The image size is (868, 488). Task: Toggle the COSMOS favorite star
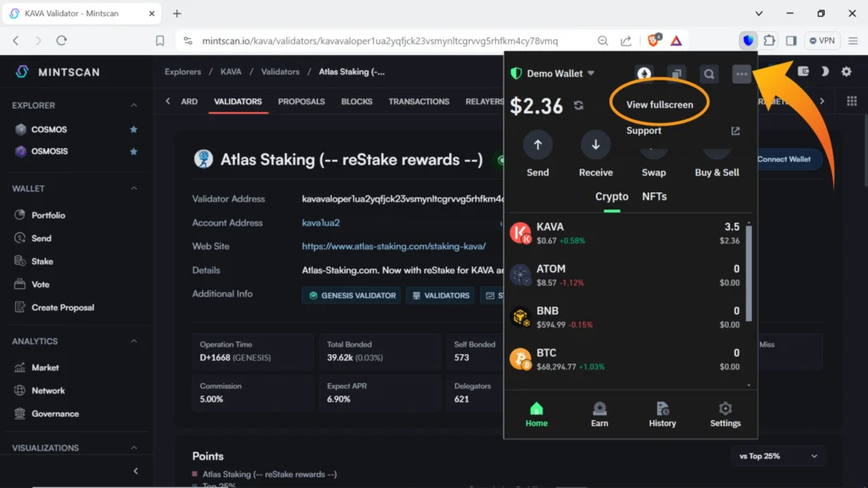pyautogui.click(x=133, y=130)
